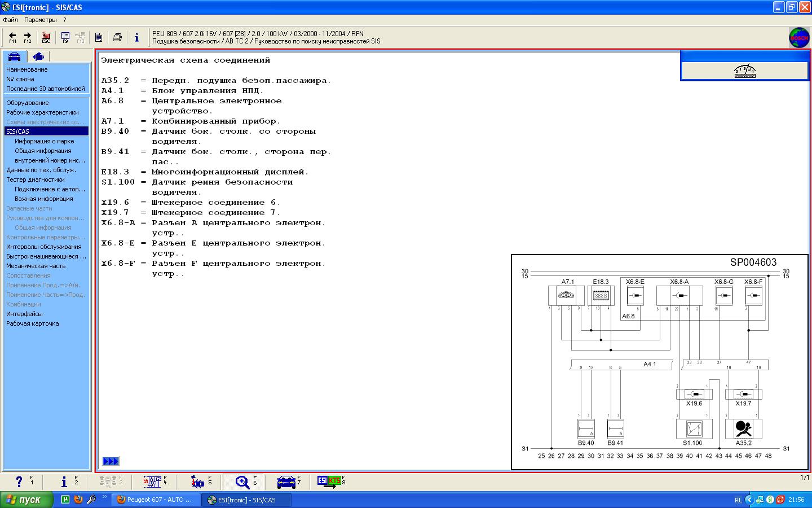Image resolution: width=812 pixels, height=508 pixels.
Task: Open внутренний номер инс… entry
Action: 50,160
